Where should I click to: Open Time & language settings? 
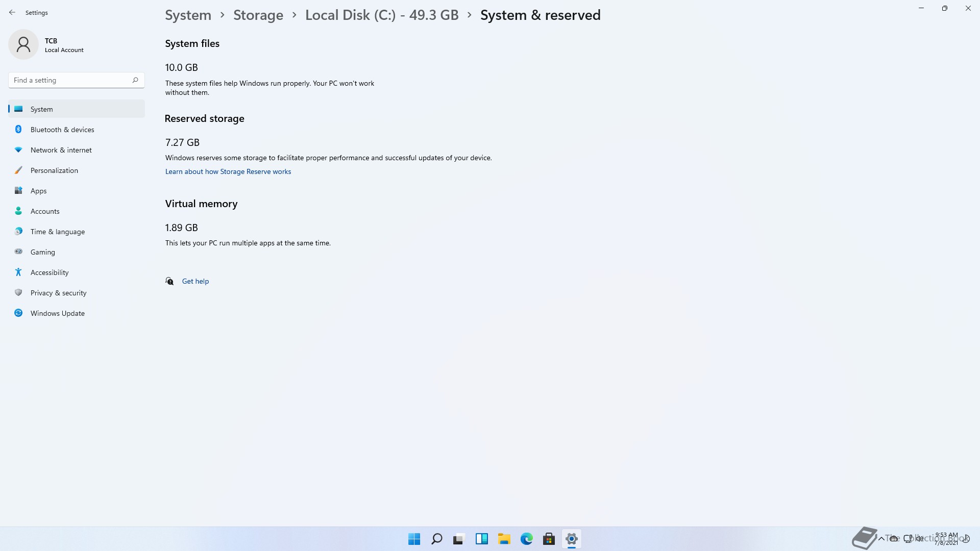[x=77, y=232]
